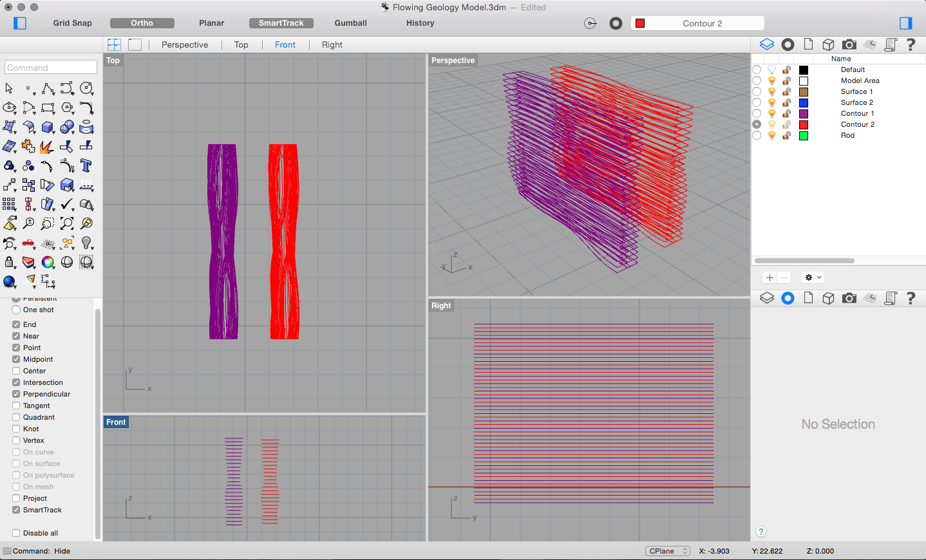
Task: Click the Rectangular array tool
Action: (9, 204)
